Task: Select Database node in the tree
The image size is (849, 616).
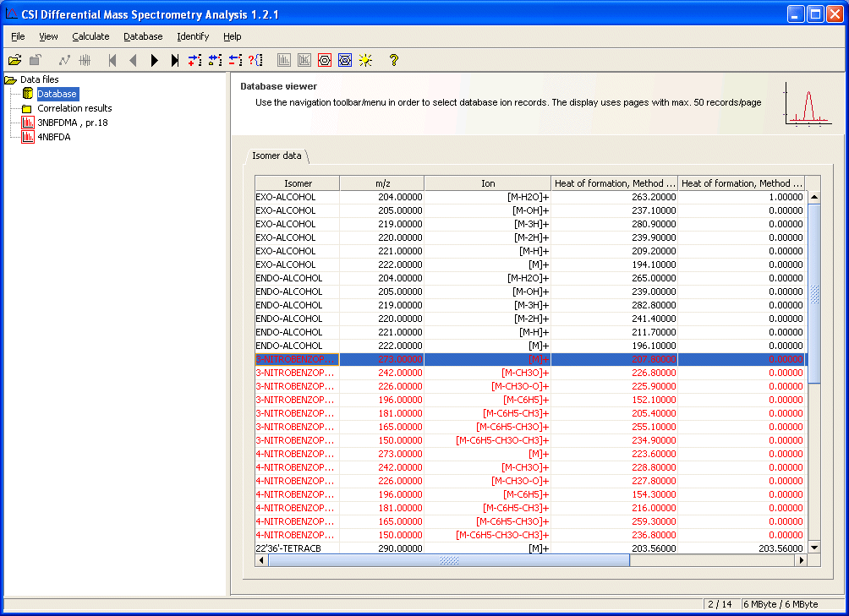Action: click(x=57, y=94)
